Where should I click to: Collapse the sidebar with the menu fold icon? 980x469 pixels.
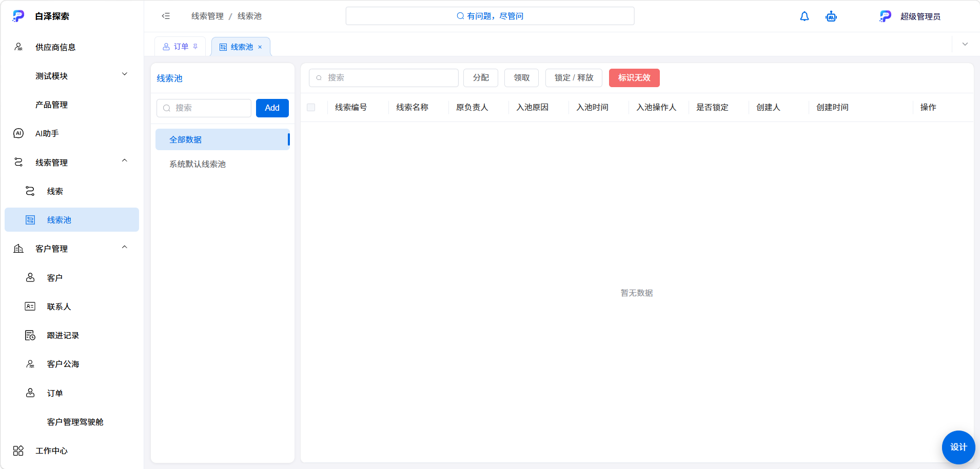point(166,16)
